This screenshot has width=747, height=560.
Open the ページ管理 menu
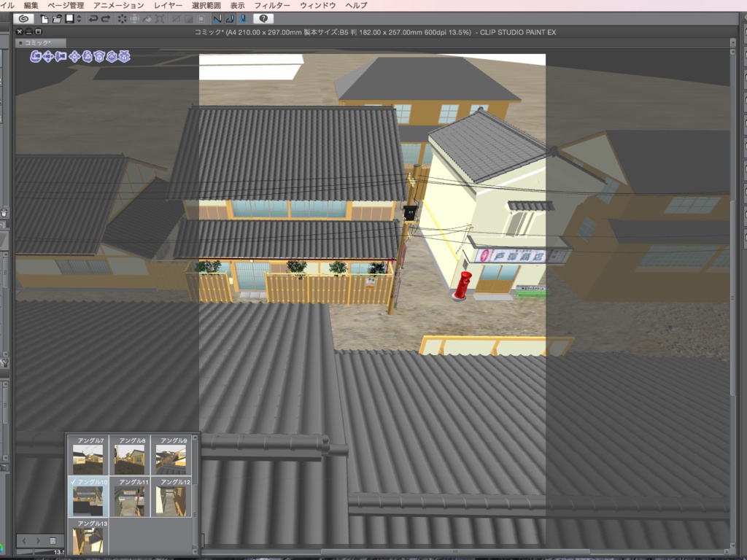pyautogui.click(x=66, y=5)
